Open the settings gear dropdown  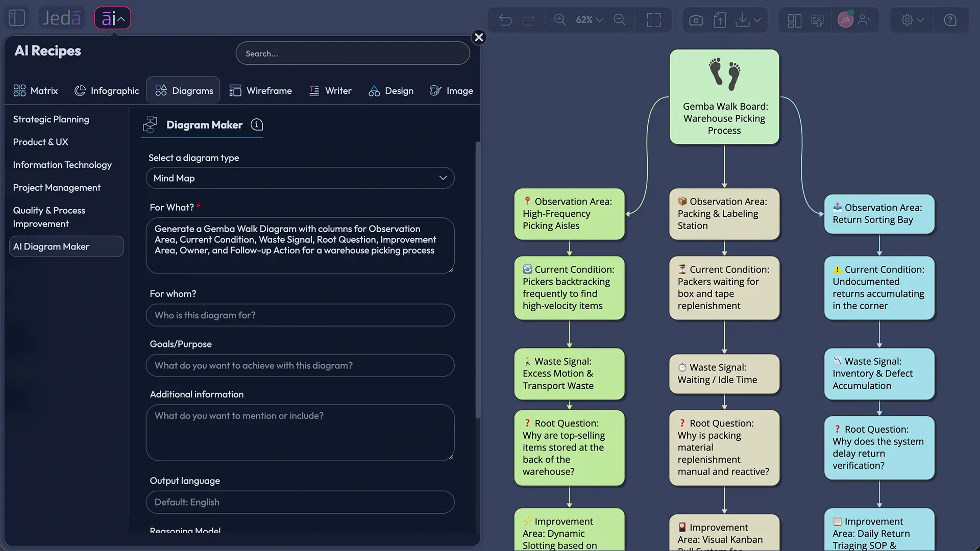point(912,20)
